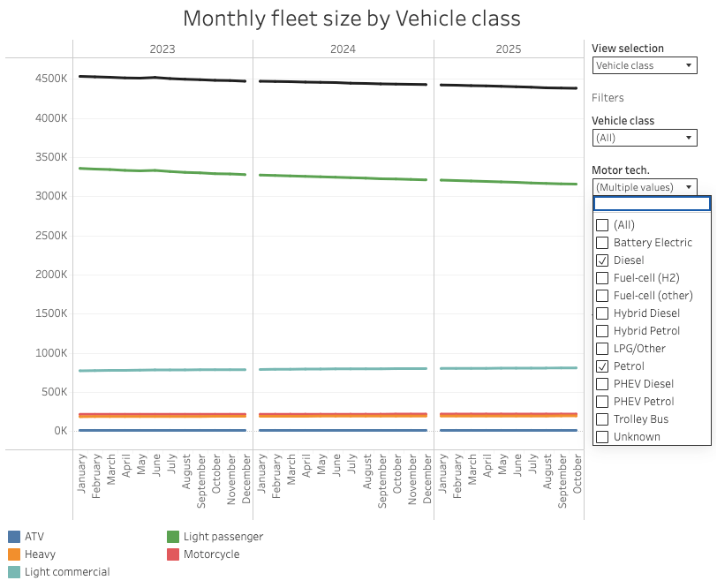The image size is (717, 588).
Task: Enable the Hybrid Petrol checkbox
Action: 602,331
